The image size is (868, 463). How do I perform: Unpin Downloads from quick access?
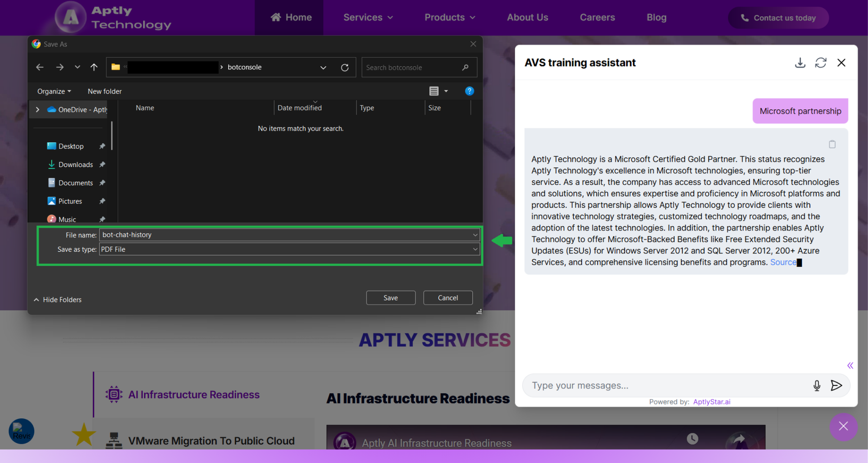pos(102,164)
